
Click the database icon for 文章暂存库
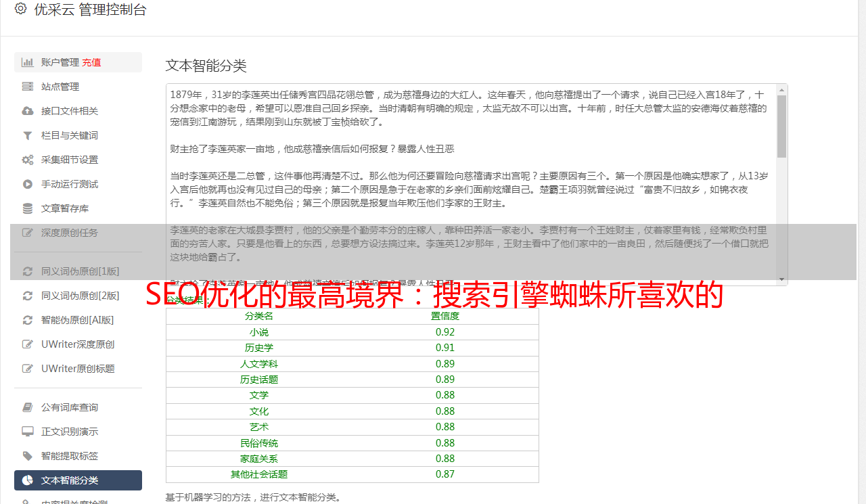[x=28, y=208]
